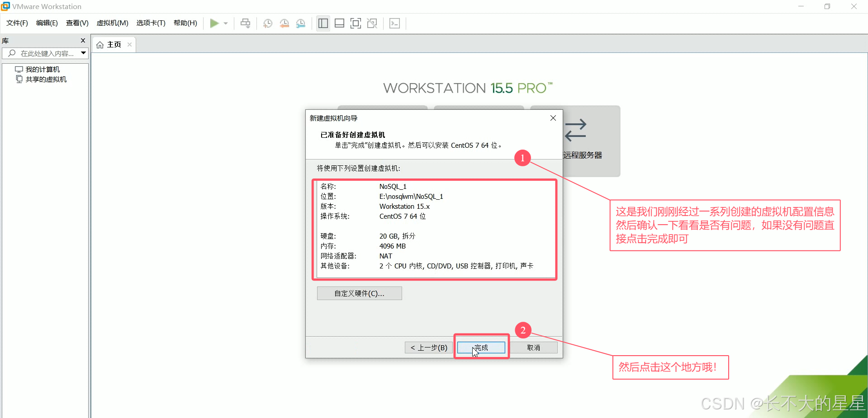The image size is (868, 418).
Task: Click the 远程服务器 tile label
Action: click(x=583, y=155)
